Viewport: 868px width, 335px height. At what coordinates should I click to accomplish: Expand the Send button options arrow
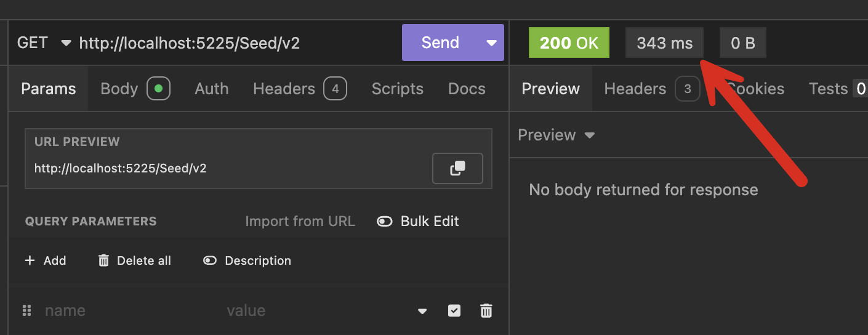click(x=491, y=43)
